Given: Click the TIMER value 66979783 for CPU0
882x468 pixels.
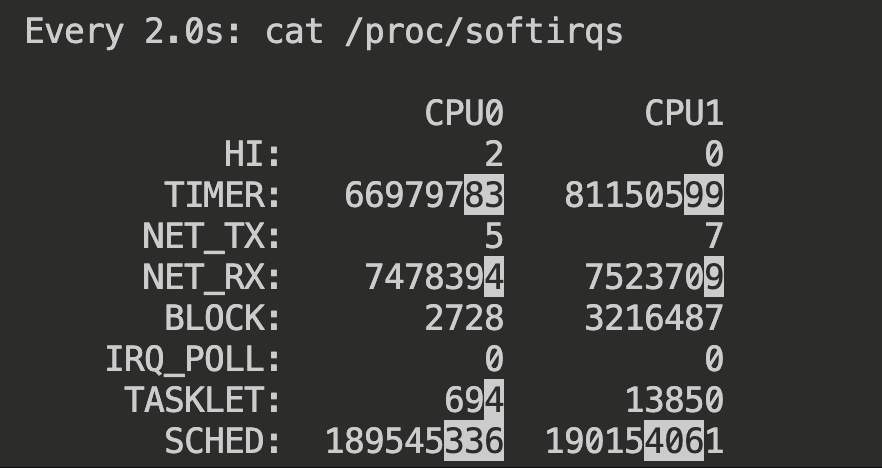Looking at the screenshot, I should click(x=424, y=195).
